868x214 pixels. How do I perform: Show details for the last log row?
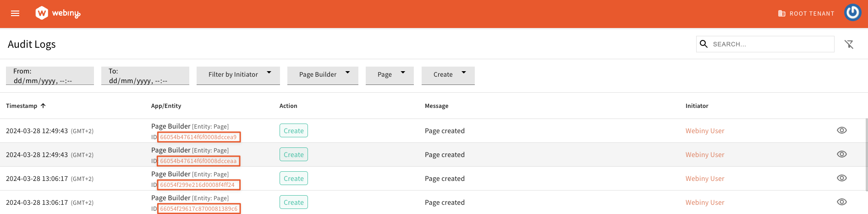click(841, 202)
